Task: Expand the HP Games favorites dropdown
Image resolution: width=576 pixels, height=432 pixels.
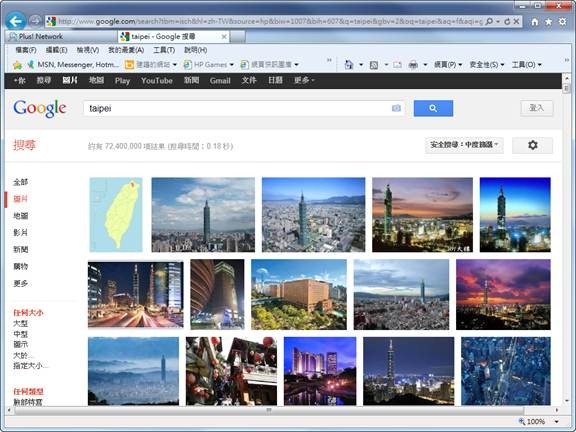Action: (x=232, y=65)
